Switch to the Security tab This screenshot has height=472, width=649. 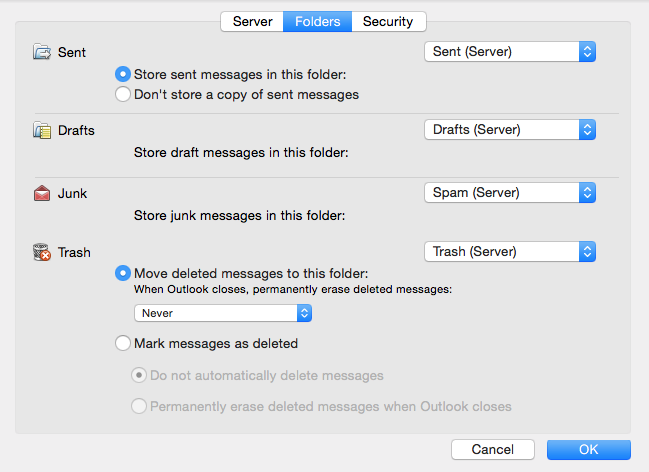(389, 21)
